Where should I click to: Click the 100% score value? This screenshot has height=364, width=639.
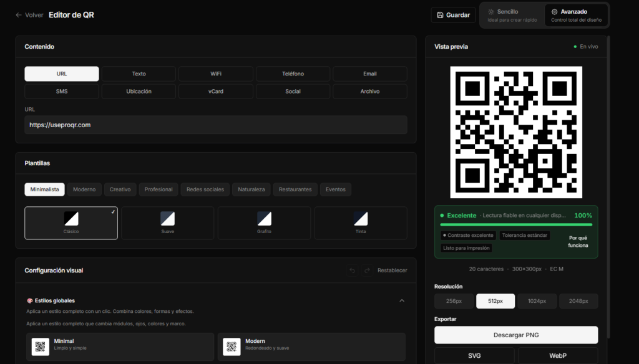(583, 216)
